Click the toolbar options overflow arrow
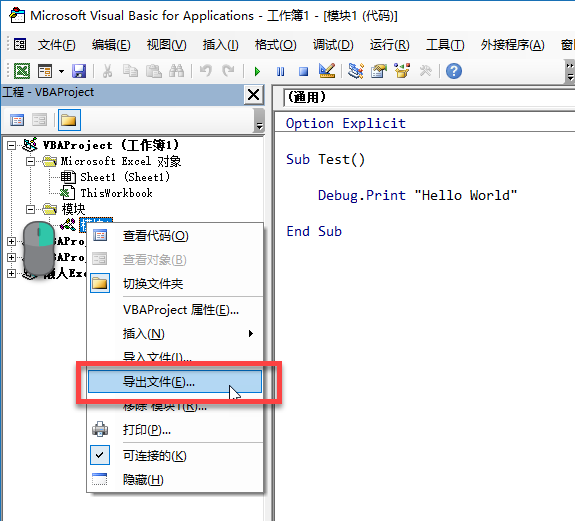 click(569, 72)
